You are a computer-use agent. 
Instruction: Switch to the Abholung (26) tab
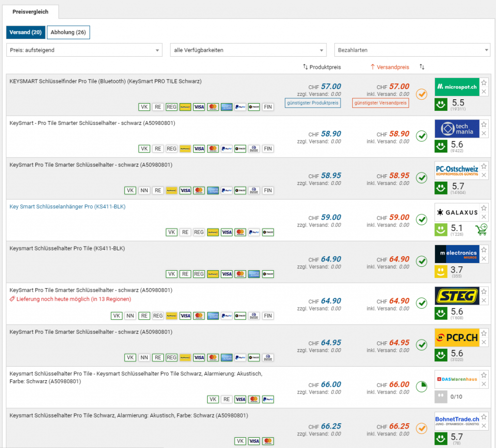(x=68, y=32)
